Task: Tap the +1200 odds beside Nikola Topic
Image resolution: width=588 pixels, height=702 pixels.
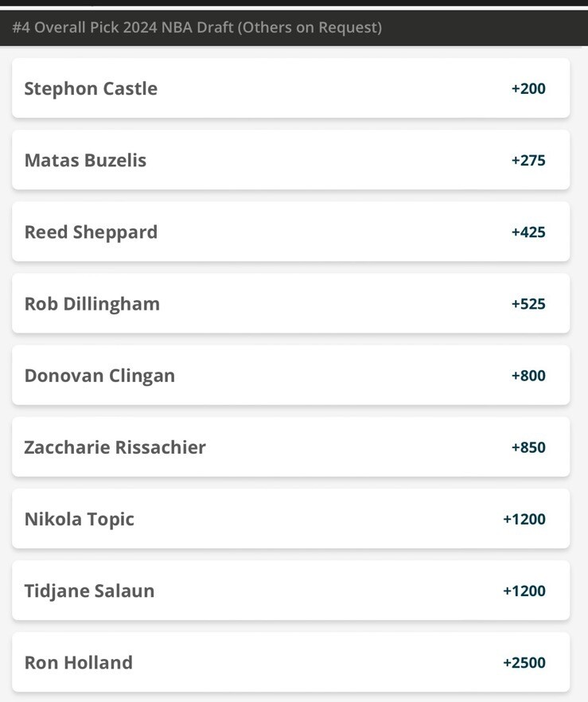Action: 524,519
